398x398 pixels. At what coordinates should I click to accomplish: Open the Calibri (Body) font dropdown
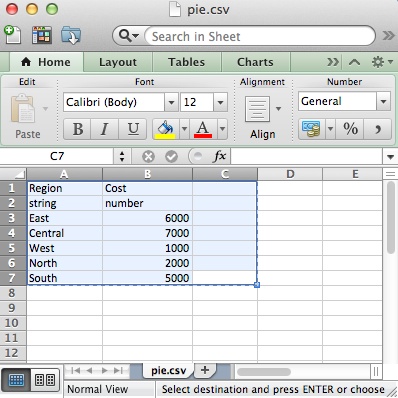pyautogui.click(x=171, y=102)
